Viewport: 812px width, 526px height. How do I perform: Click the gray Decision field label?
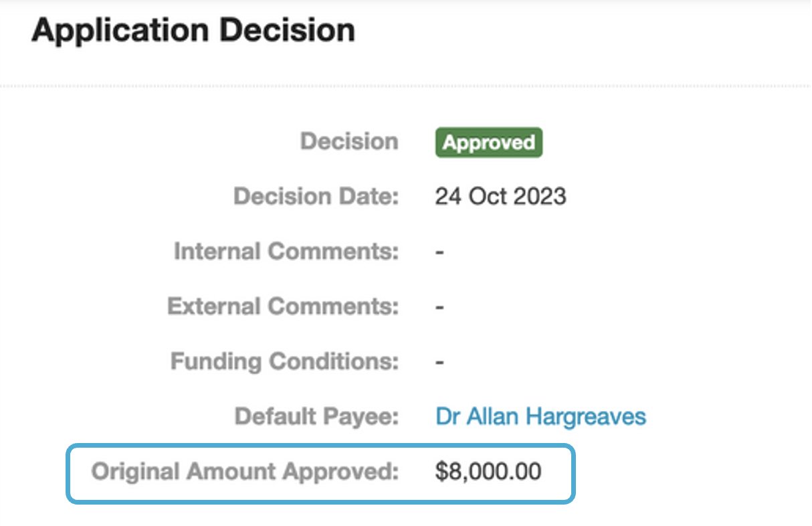(349, 142)
